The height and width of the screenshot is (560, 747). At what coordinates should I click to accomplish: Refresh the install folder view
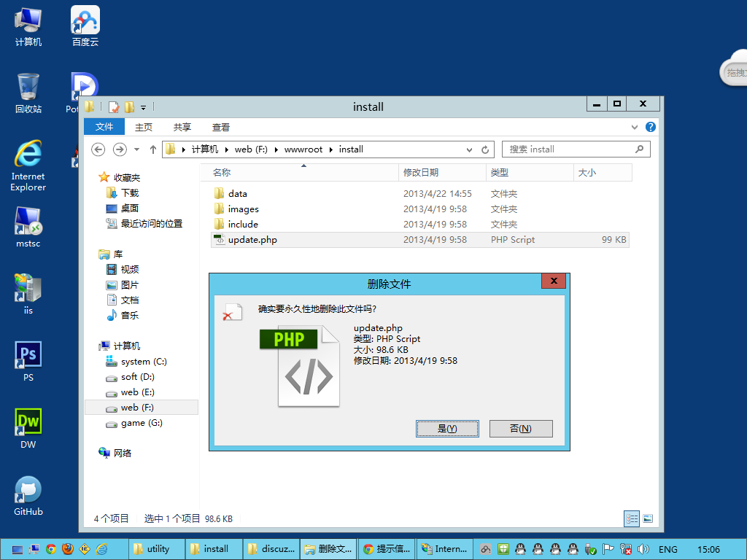point(485,149)
